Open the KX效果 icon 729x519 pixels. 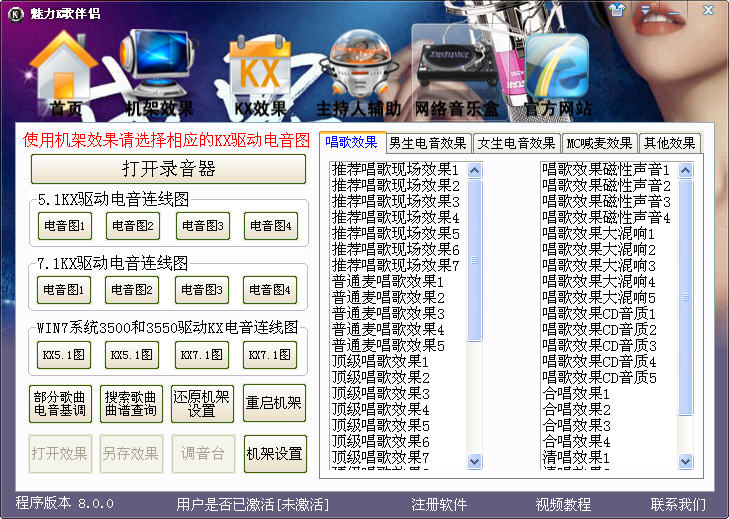pos(260,74)
